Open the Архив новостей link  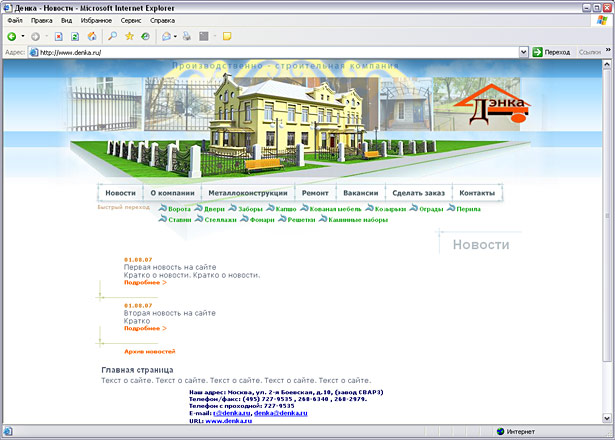click(149, 351)
